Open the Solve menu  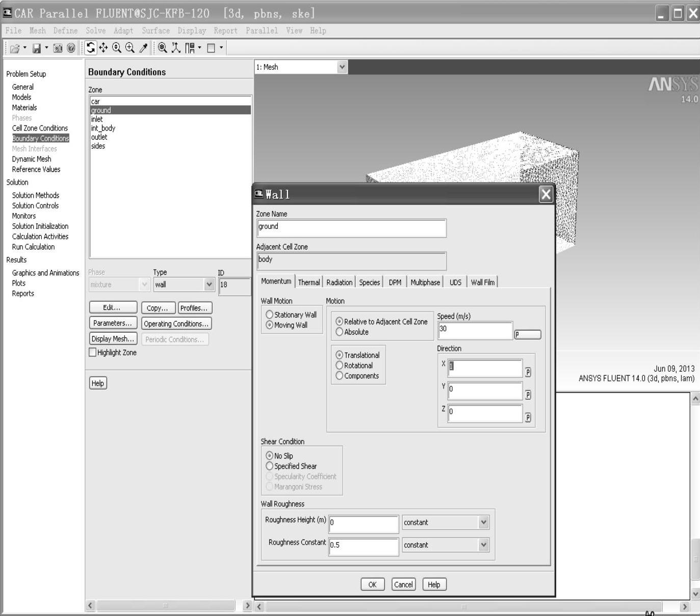point(95,31)
